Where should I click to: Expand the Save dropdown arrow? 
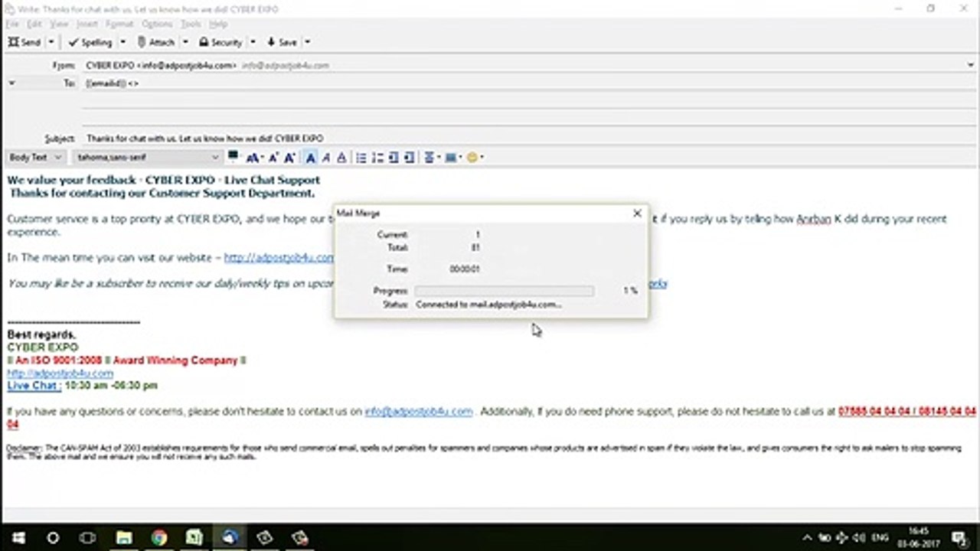[x=307, y=42]
